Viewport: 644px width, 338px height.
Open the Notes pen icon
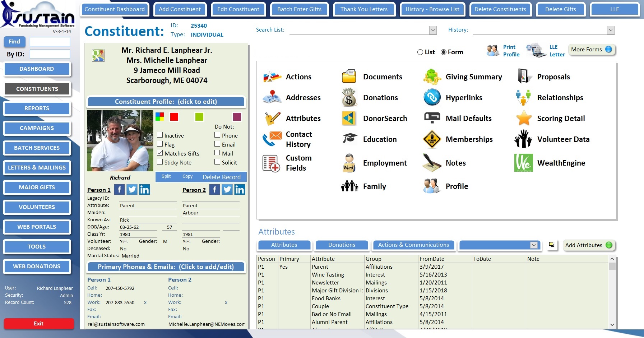click(x=432, y=163)
